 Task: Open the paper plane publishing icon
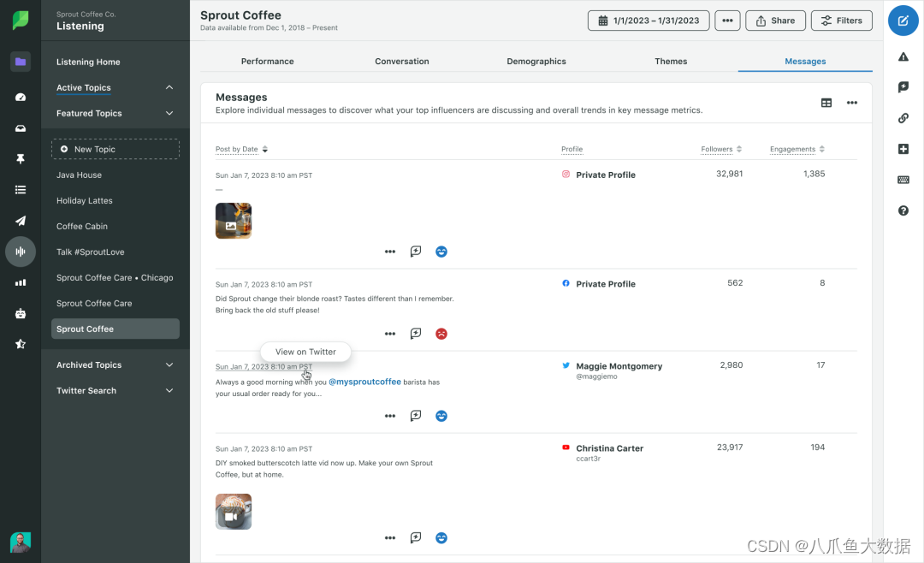[21, 221]
